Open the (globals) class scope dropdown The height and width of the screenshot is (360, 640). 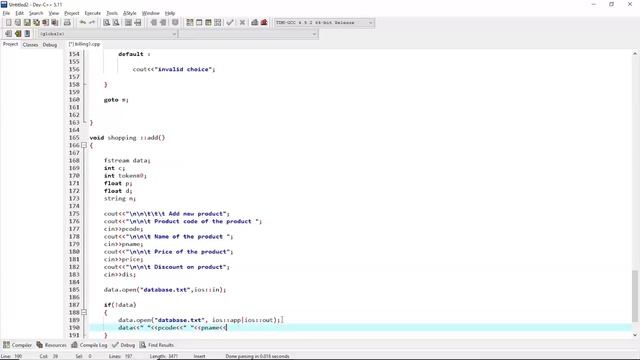108,34
